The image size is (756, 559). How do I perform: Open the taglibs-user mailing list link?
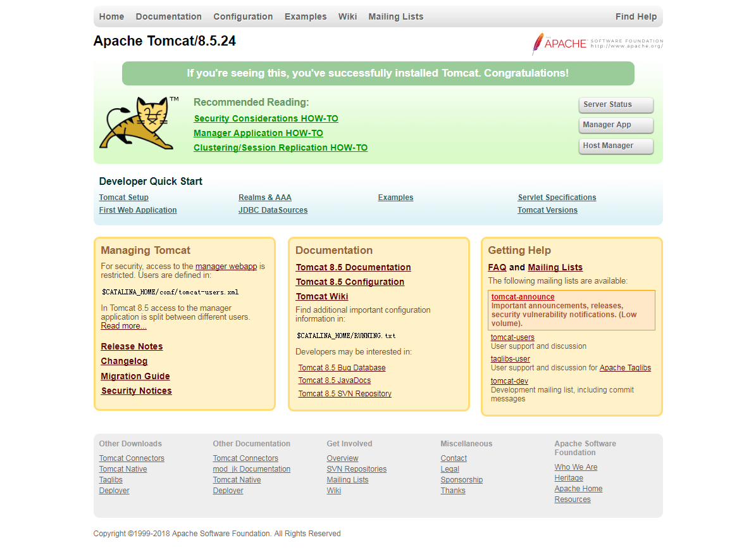pyautogui.click(x=510, y=359)
